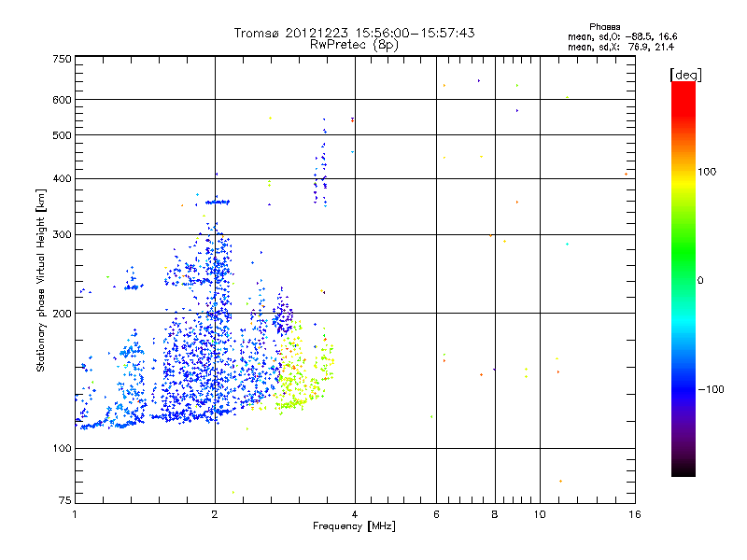Click the y-axis tick label '100'
747x560 pixels.
63,449
